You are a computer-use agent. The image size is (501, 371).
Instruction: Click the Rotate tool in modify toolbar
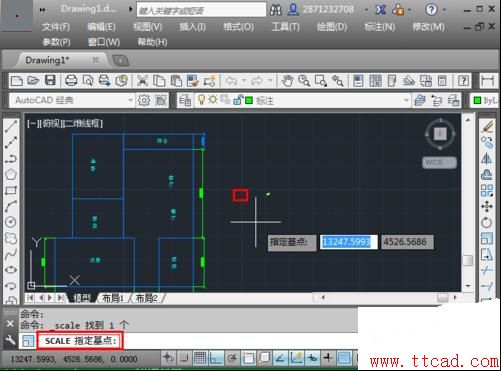487,222
